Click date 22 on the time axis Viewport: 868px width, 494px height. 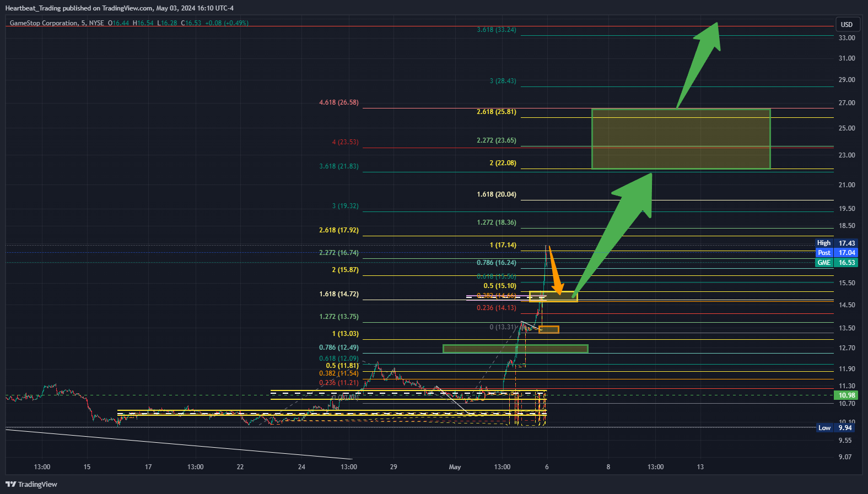coord(240,467)
